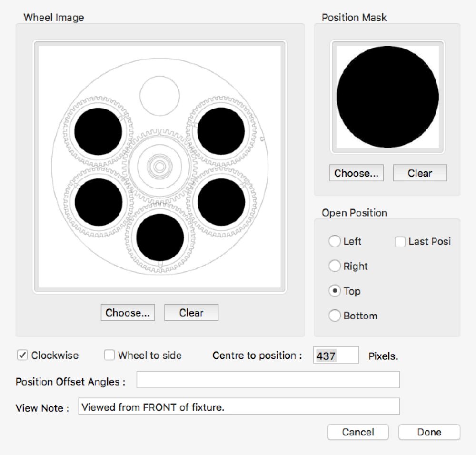The height and width of the screenshot is (455, 476).
Task: Confirm changes with Done
Action: tap(428, 432)
